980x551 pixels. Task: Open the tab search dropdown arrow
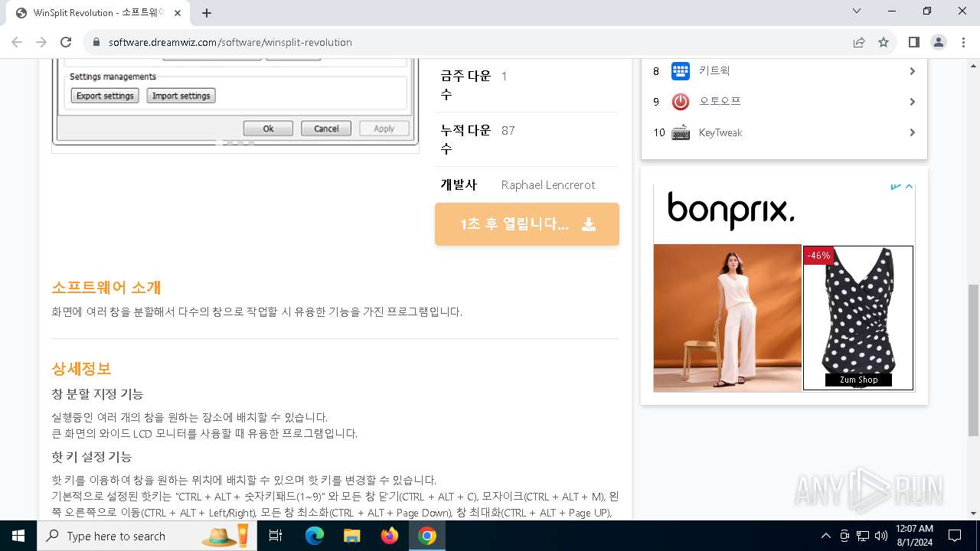coord(857,11)
